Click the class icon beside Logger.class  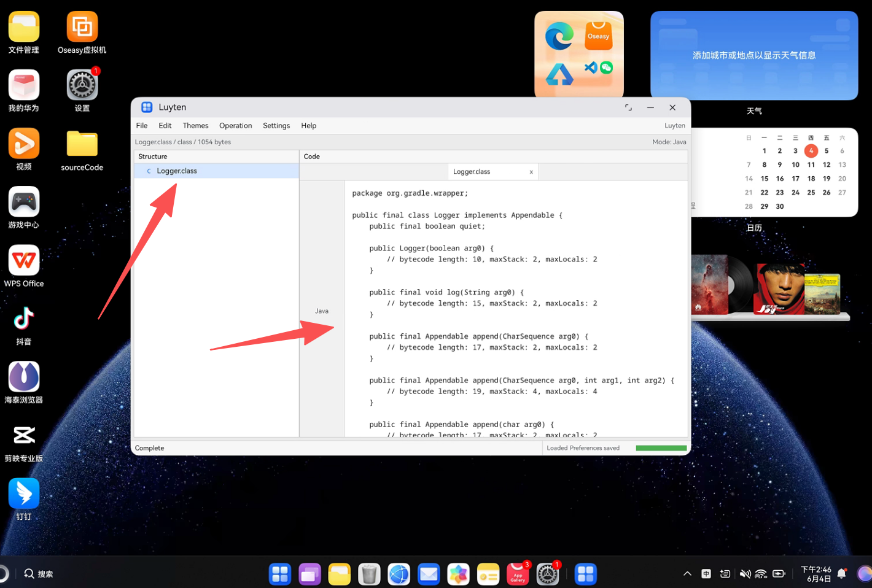(149, 171)
